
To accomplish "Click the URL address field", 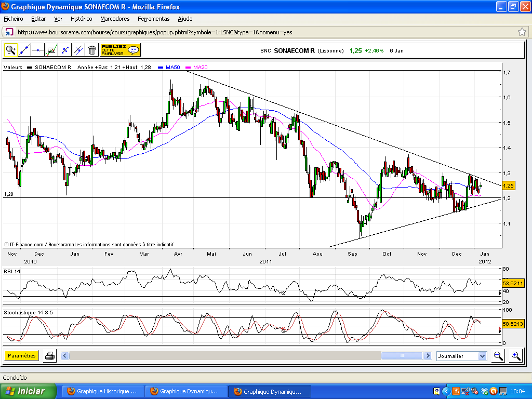I will (x=264, y=32).
